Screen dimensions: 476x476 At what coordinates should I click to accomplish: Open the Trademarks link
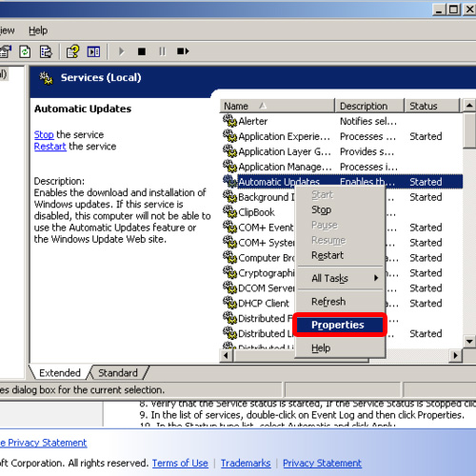point(246,463)
